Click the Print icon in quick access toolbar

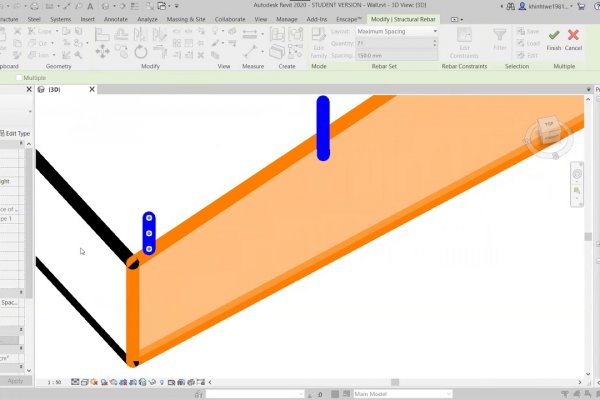point(34,6)
